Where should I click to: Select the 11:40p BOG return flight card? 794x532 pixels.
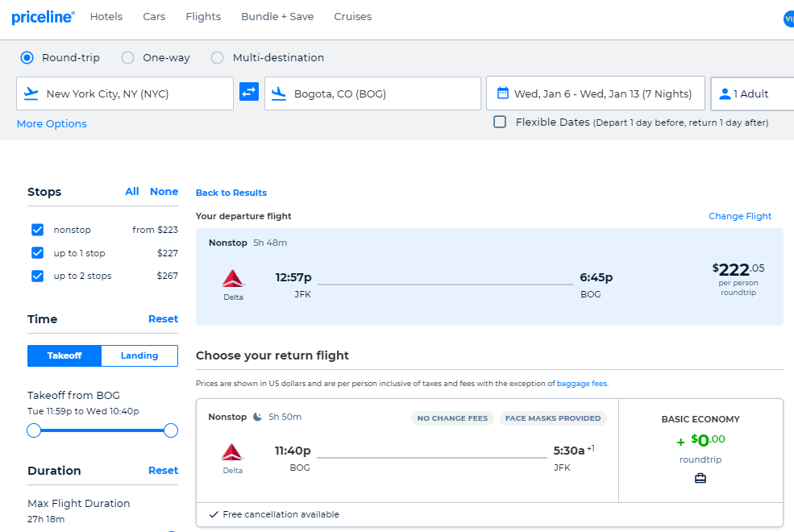[x=408, y=451]
